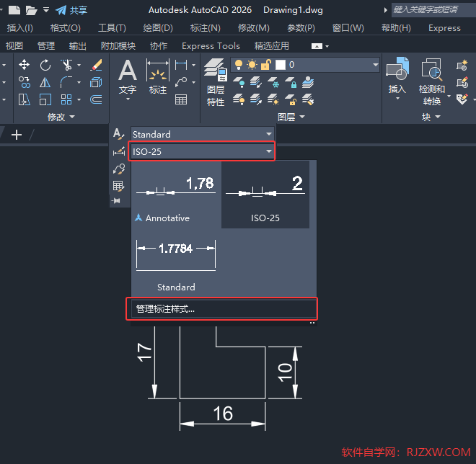476x464 pixels.
Task: Expand the Block (块) panel
Action: (431, 117)
